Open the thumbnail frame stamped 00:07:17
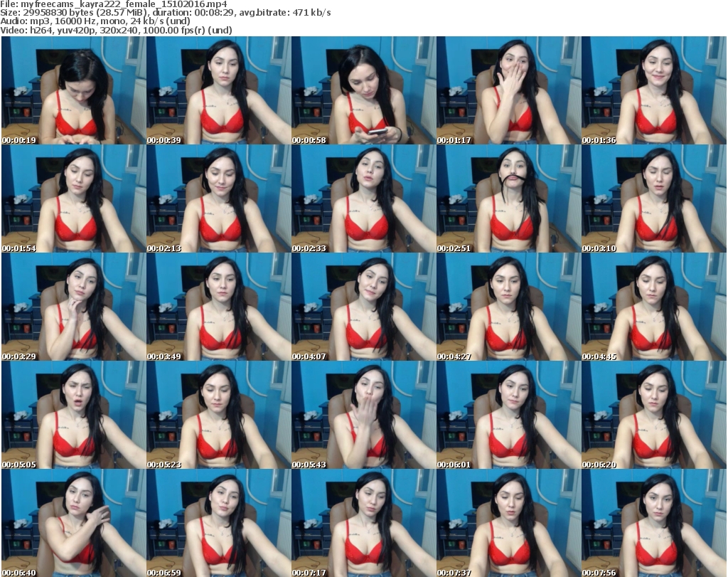Image resolution: width=728 pixels, height=577 pixels. [364, 524]
